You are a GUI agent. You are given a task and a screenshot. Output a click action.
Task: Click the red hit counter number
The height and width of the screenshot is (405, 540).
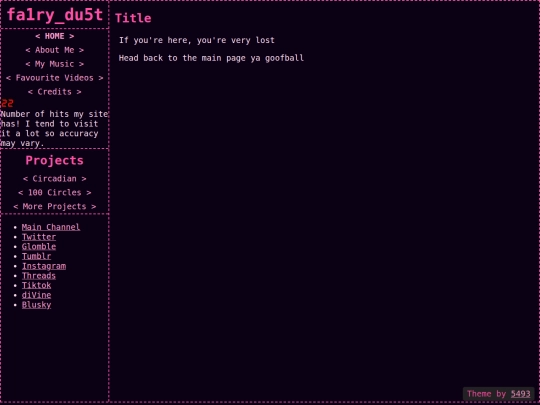click(7, 103)
